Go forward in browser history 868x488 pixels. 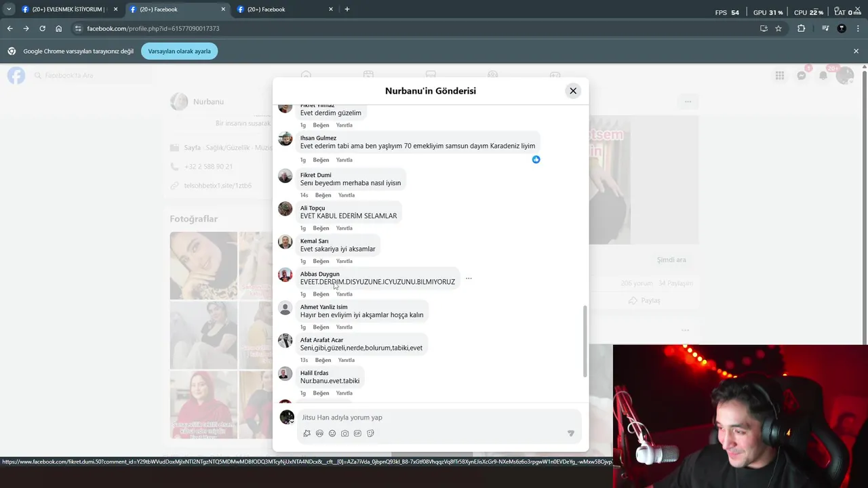[26, 28]
